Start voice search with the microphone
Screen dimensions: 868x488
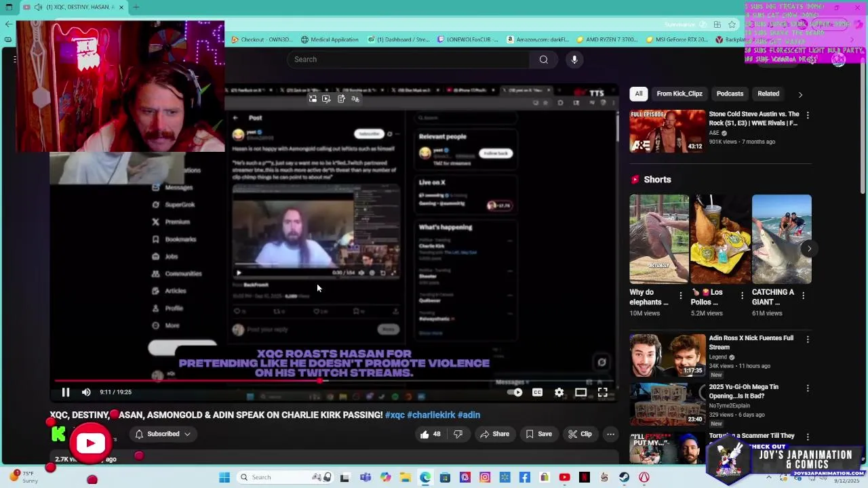(x=574, y=59)
